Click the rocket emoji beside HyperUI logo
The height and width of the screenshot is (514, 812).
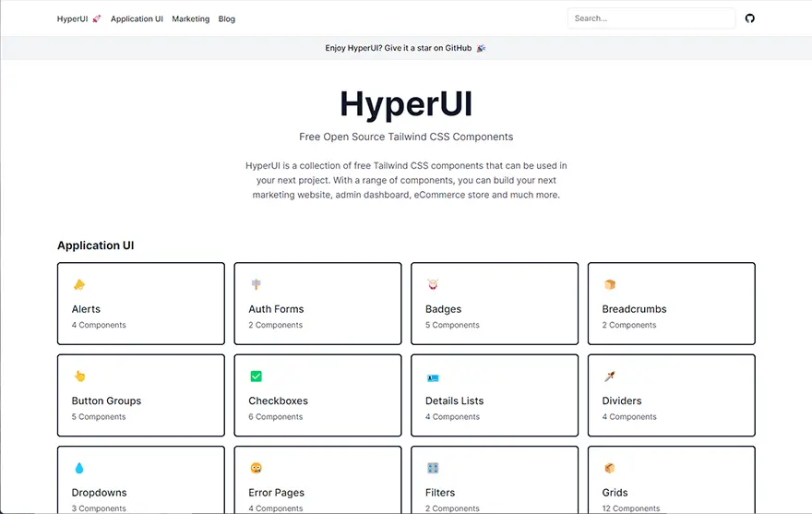pyautogui.click(x=96, y=18)
